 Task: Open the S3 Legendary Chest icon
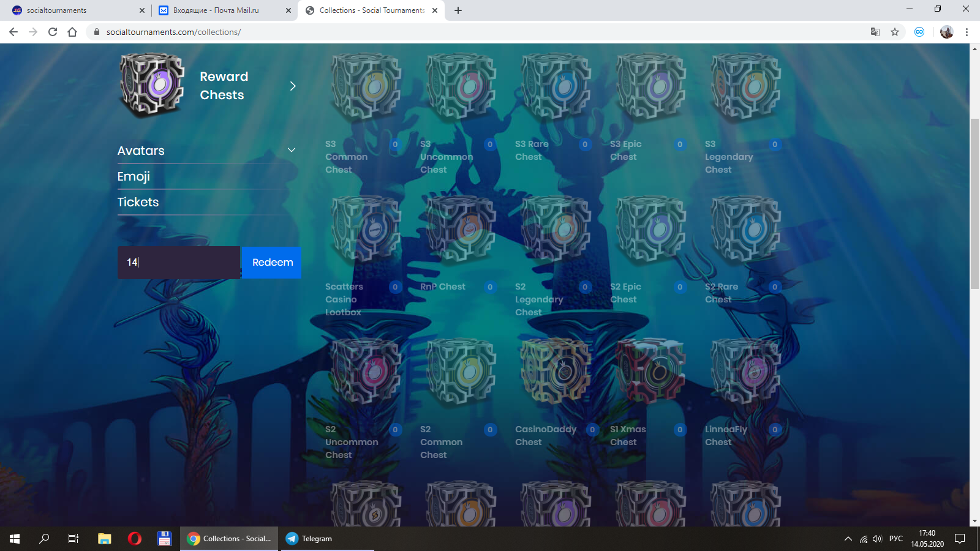point(745,86)
